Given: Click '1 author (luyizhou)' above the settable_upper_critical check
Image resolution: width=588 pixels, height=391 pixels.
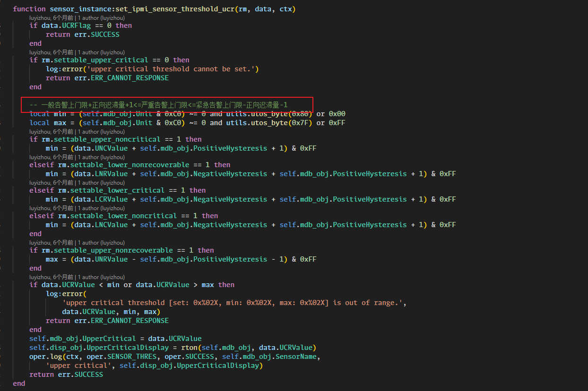Looking at the screenshot, I should 101,52.
